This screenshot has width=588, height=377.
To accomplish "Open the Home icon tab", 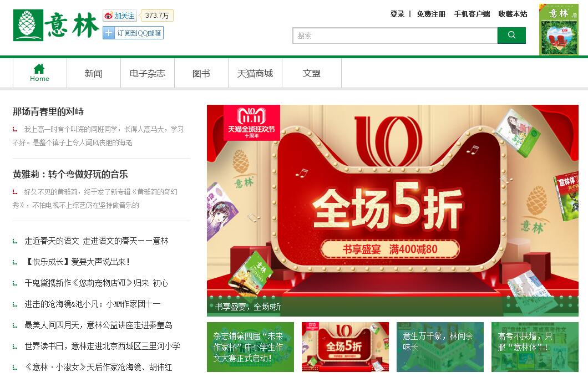I will pyautogui.click(x=40, y=73).
